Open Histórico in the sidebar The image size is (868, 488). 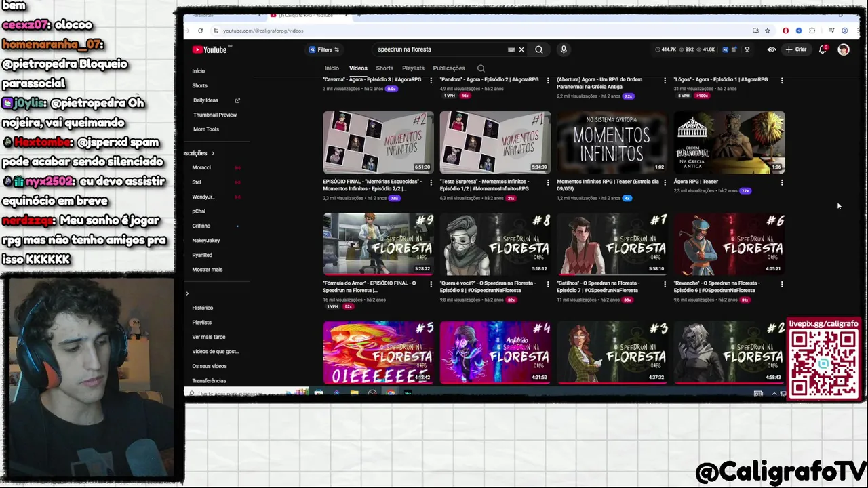pyautogui.click(x=202, y=308)
